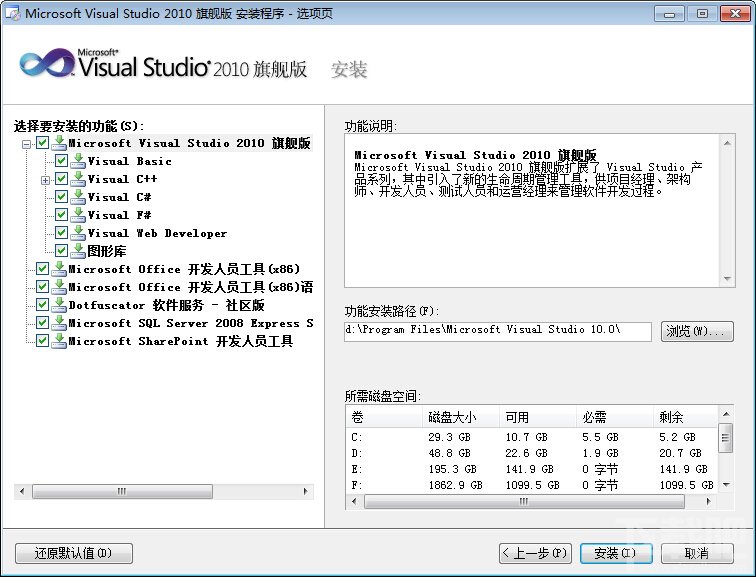This screenshot has height=577, width=756.
Task: Go back with 上一步(P) button
Action: click(535, 553)
